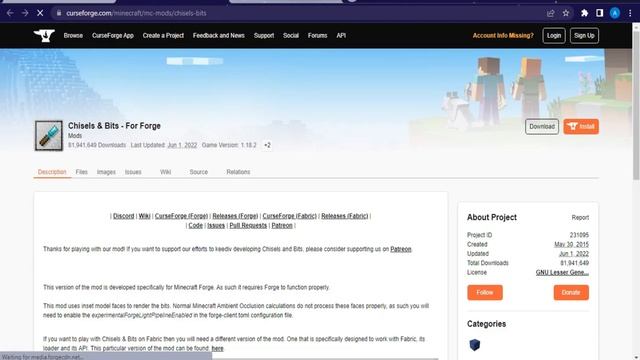Click the address bar URL field
Image resolution: width=640 pixels, height=360 pixels.
[x=298, y=13]
